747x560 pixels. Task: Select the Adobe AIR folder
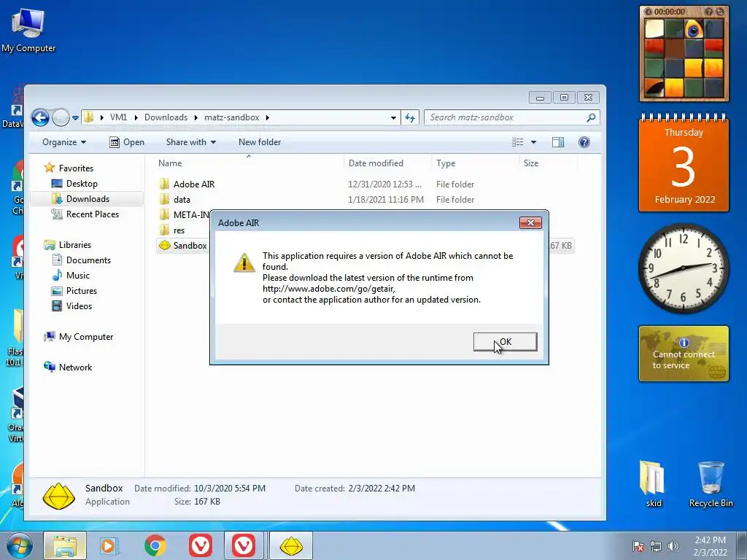coord(194,184)
